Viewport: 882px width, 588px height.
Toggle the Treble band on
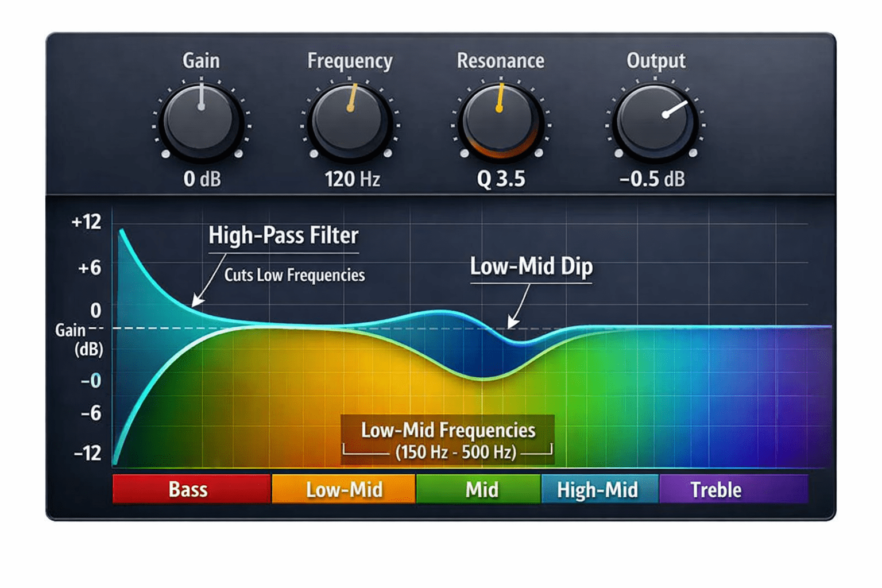[733, 489]
